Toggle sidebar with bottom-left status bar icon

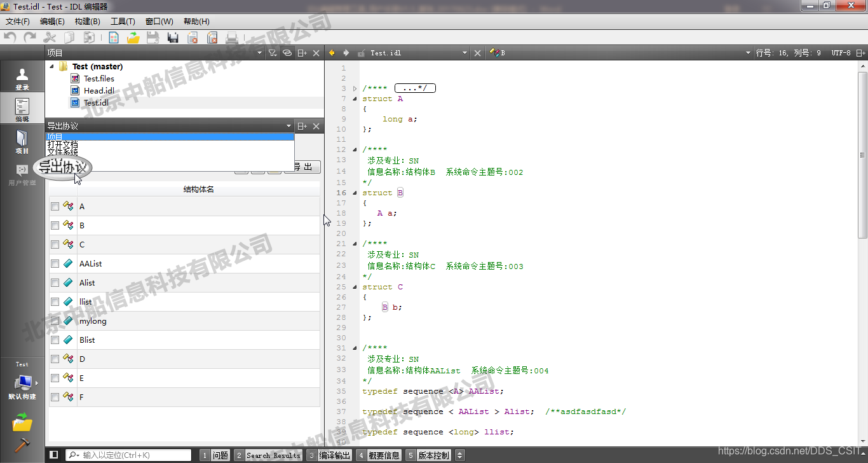click(54, 455)
